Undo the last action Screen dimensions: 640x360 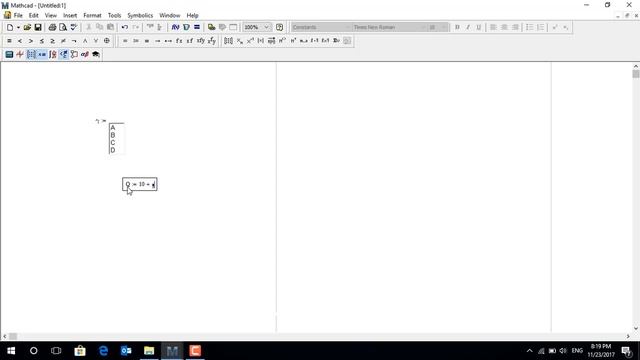click(125, 27)
